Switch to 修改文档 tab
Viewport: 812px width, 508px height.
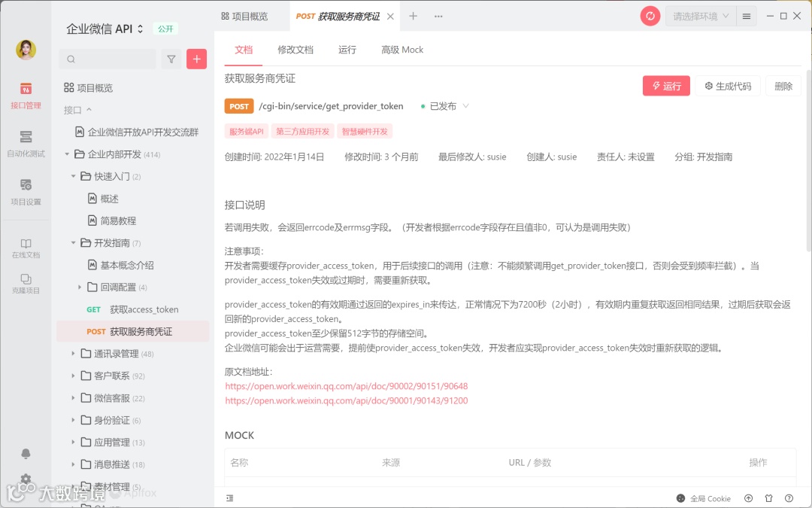click(295, 50)
